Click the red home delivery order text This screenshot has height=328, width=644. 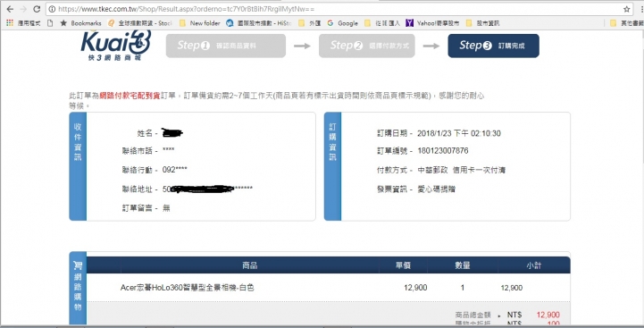[x=130, y=96]
